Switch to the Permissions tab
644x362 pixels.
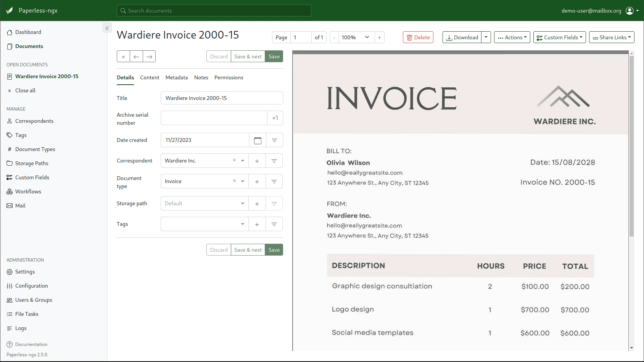(229, 77)
